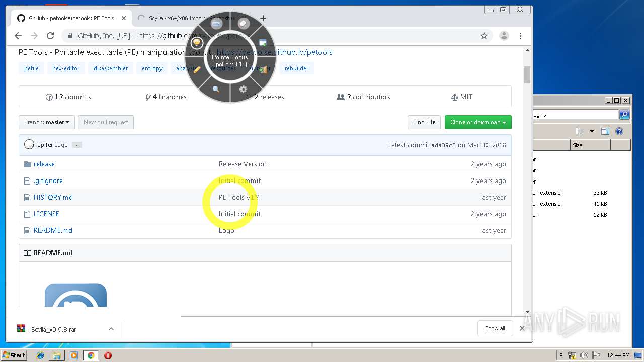
Task: Open the Release Version commit message
Action: click(243, 164)
